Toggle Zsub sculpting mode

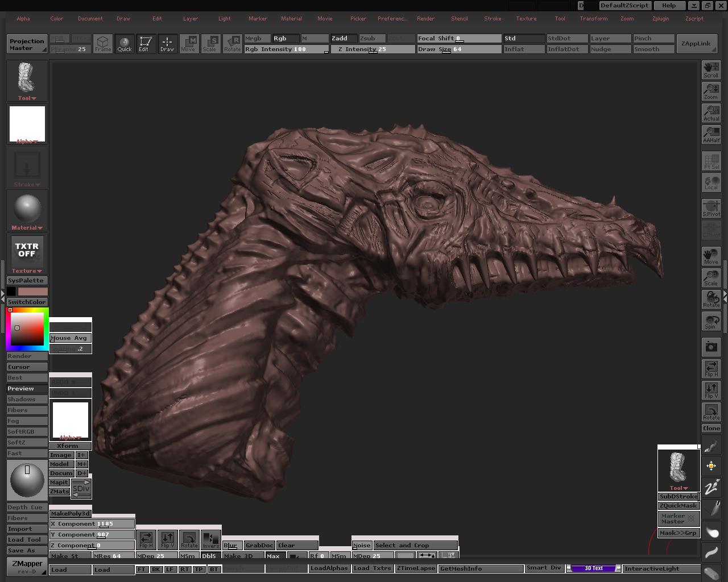tap(372, 39)
